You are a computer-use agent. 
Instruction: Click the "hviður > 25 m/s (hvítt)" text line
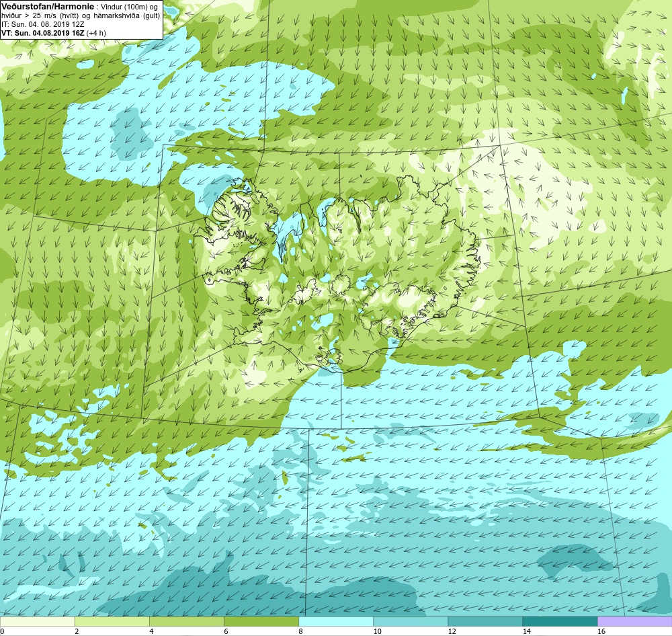(40, 16)
